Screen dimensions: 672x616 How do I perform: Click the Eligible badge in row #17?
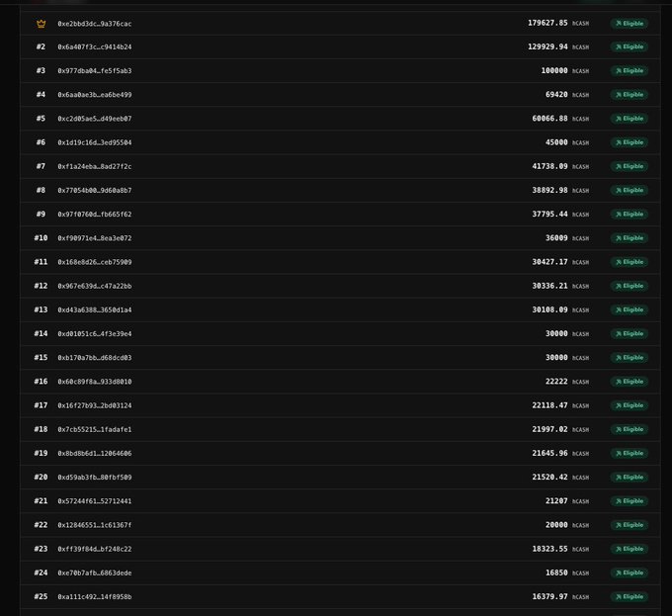(x=630, y=405)
